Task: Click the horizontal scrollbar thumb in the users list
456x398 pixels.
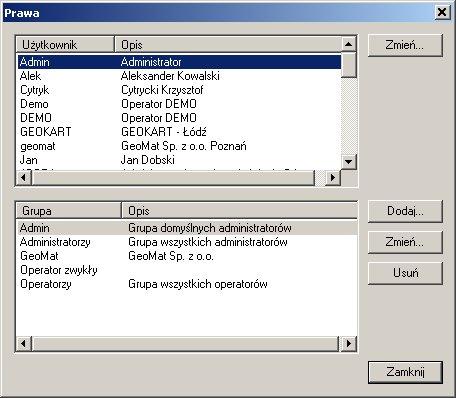Action: point(173,177)
